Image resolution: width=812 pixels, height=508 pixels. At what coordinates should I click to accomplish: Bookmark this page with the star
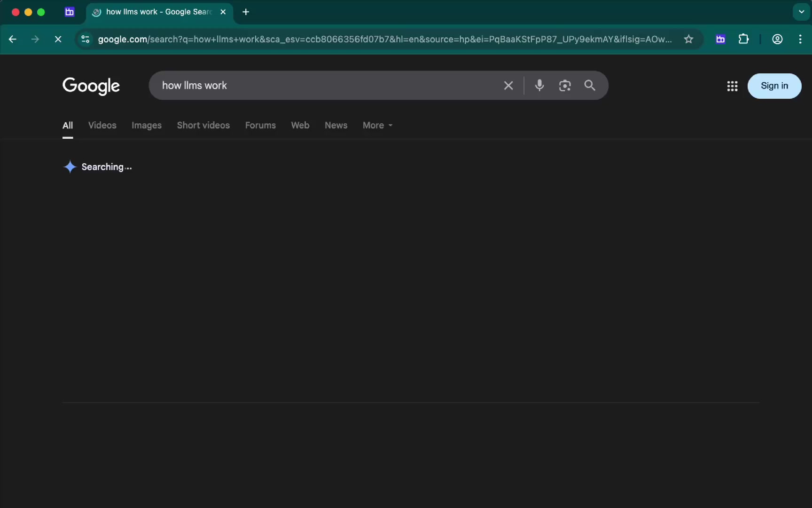688,39
